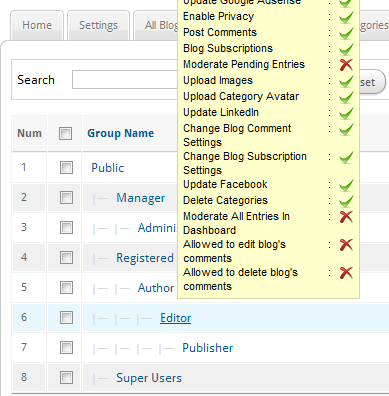The height and width of the screenshot is (396, 389).
Task: Click red X for delete blog's comments
Action: (346, 273)
